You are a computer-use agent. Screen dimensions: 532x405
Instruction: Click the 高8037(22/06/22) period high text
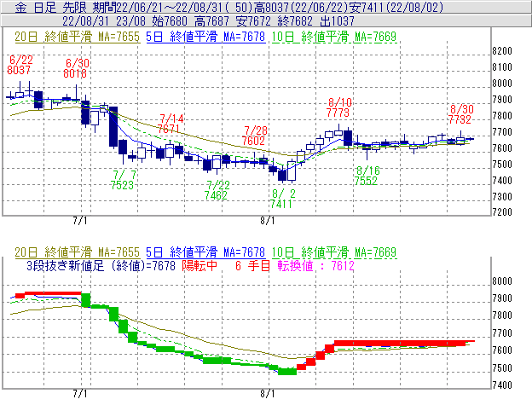[x=302, y=7]
